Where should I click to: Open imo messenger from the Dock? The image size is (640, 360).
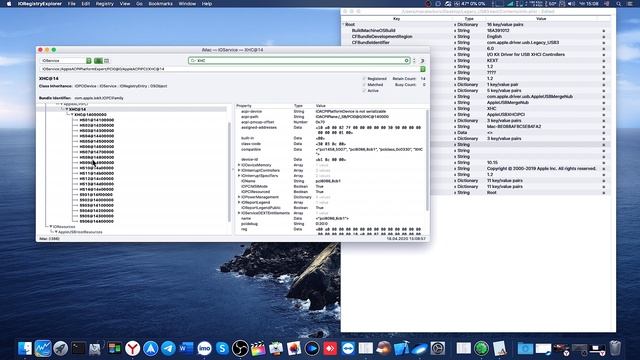(x=204, y=348)
